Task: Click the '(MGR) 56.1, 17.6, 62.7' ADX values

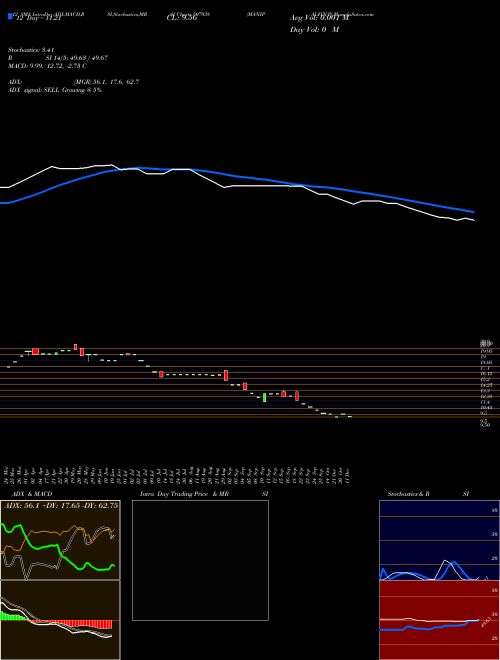Action: point(106,82)
